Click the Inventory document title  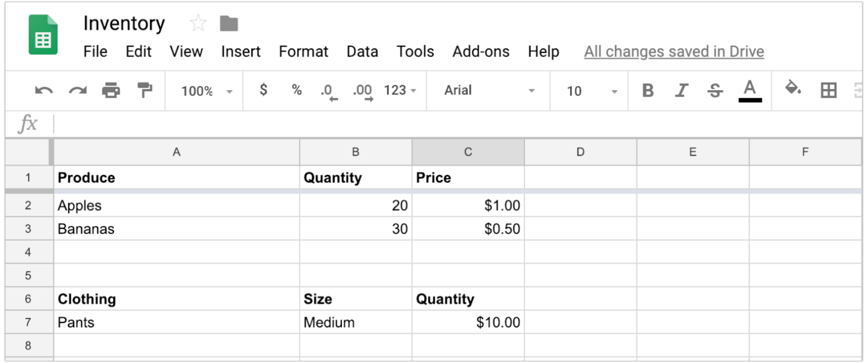tap(124, 23)
